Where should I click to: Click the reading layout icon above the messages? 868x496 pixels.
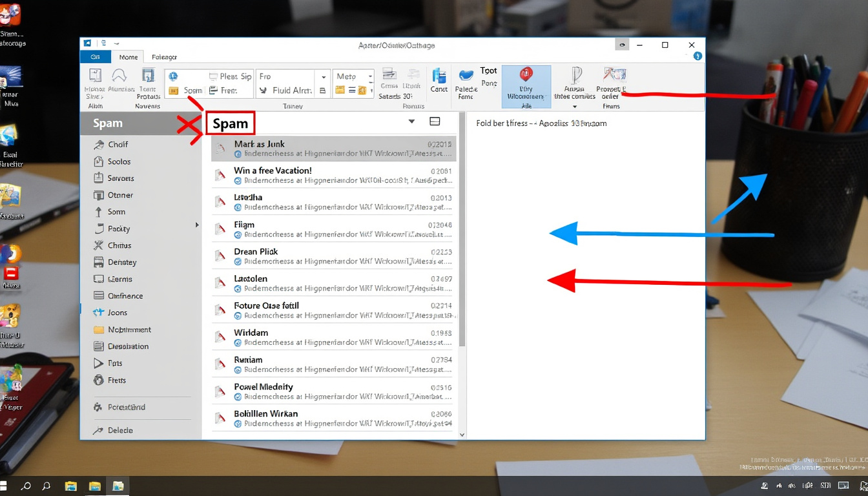(434, 121)
